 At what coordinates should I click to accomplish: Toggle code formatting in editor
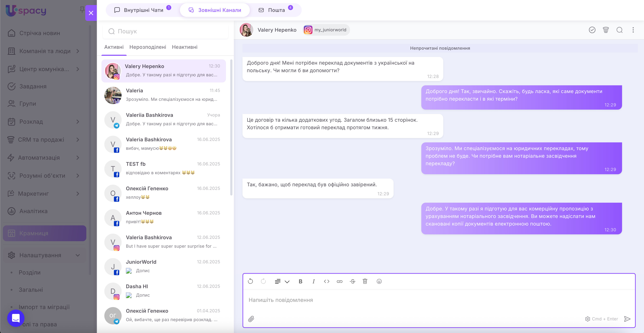326,281
